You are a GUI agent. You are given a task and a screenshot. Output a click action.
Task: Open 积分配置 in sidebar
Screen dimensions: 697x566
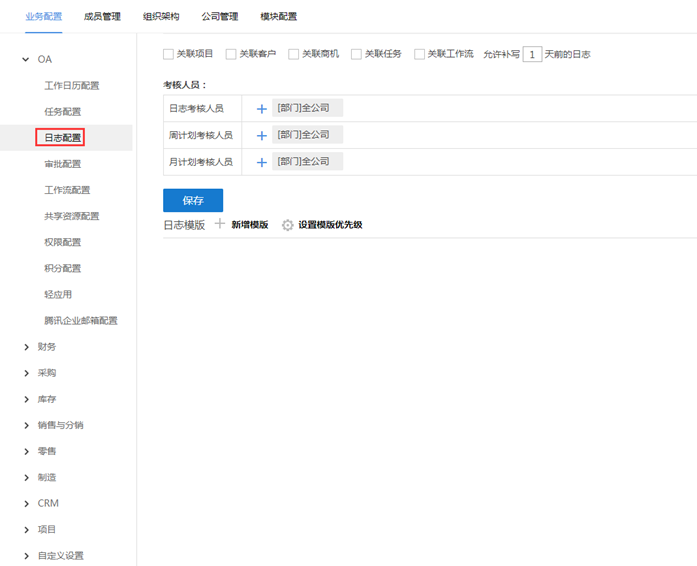coord(63,269)
